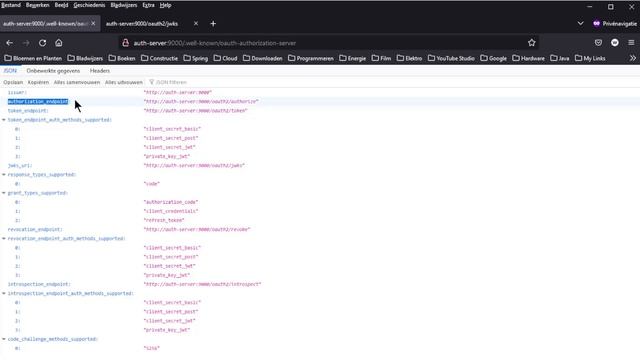Open Pocket save icon in toolbar
640x360 pixels.
(598, 43)
